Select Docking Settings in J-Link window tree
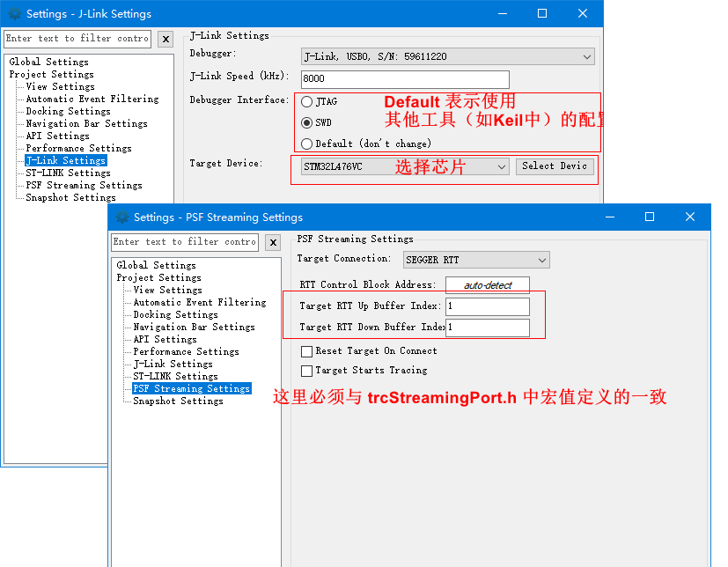The image size is (728, 567). pos(69,112)
